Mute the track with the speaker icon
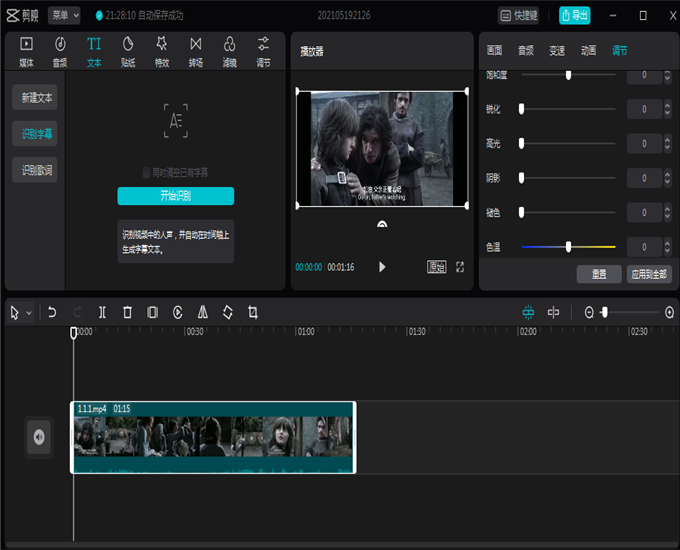This screenshot has width=680, height=550. (x=39, y=436)
